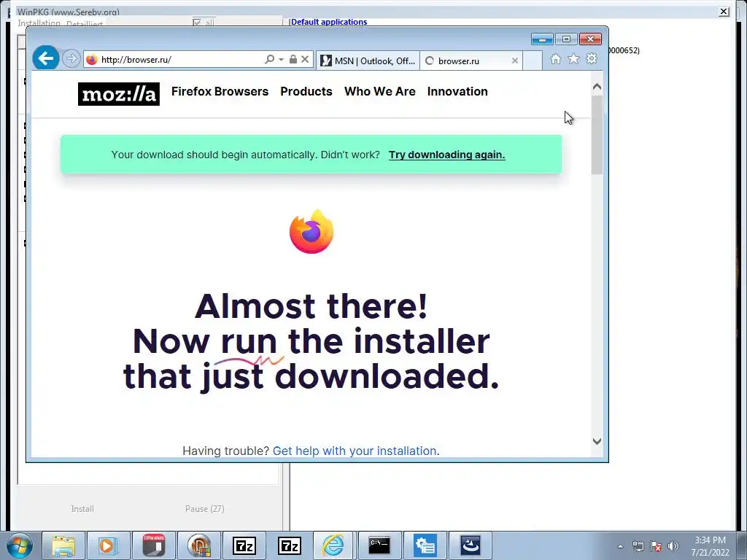Show hidden tray icons arrow
The height and width of the screenshot is (560, 747).
click(620, 546)
